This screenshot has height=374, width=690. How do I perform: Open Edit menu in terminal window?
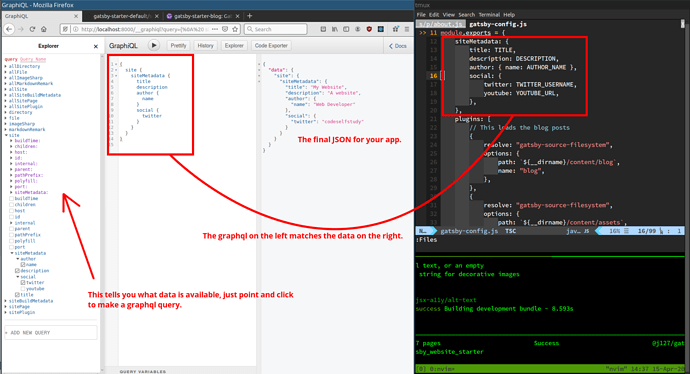[x=434, y=15]
